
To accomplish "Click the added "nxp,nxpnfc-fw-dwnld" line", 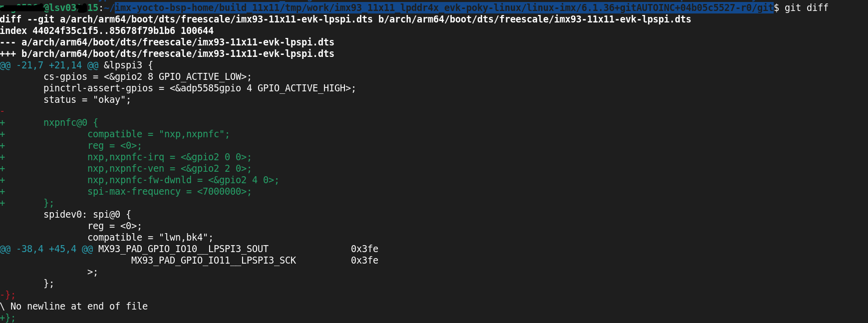I will [183, 180].
